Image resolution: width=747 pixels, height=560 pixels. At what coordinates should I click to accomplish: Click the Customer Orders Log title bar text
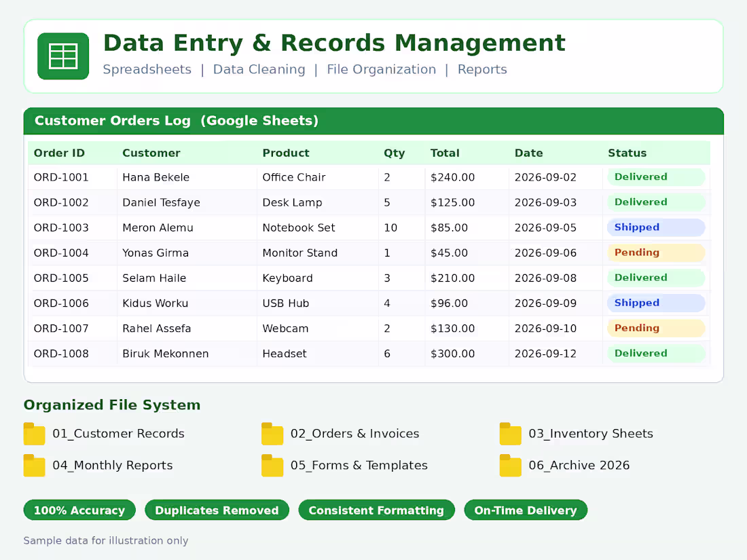pyautogui.click(x=177, y=121)
